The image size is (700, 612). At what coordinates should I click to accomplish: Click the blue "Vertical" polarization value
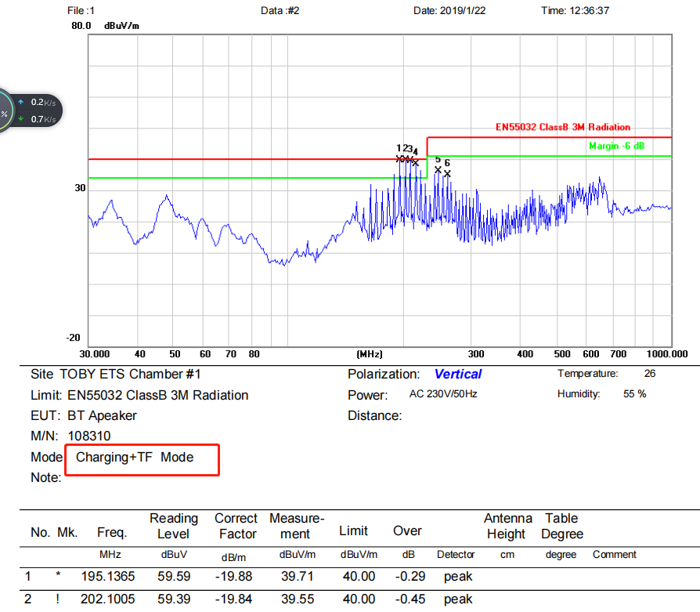[x=458, y=374]
